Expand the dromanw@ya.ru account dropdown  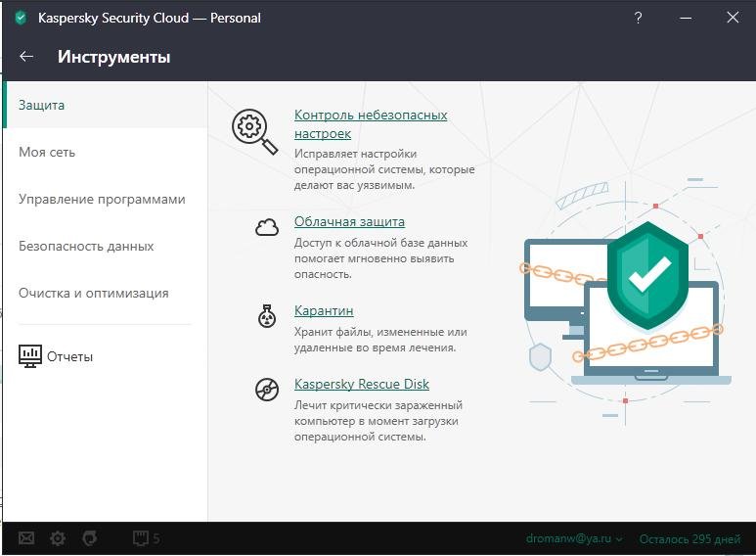coord(574,538)
